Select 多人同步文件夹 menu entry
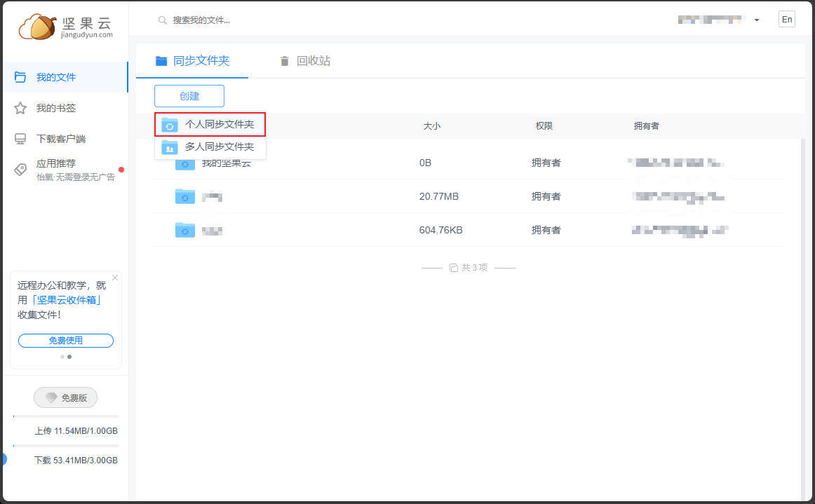The width and height of the screenshot is (815, 504). point(219,147)
